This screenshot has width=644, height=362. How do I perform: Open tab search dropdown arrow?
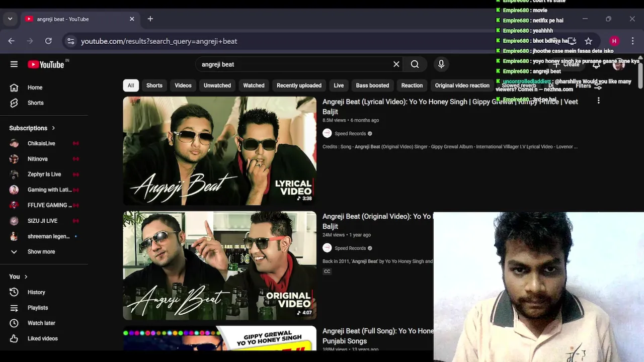point(10,19)
